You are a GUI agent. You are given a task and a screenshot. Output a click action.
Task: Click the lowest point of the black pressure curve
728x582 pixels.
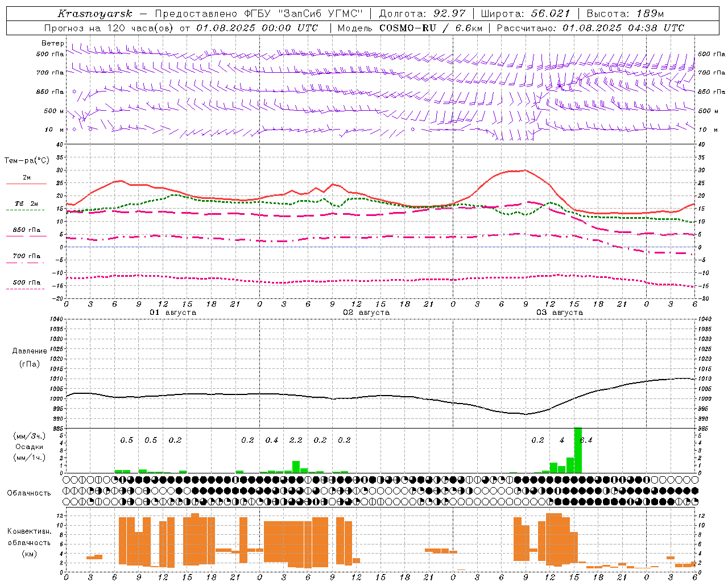pos(526,414)
